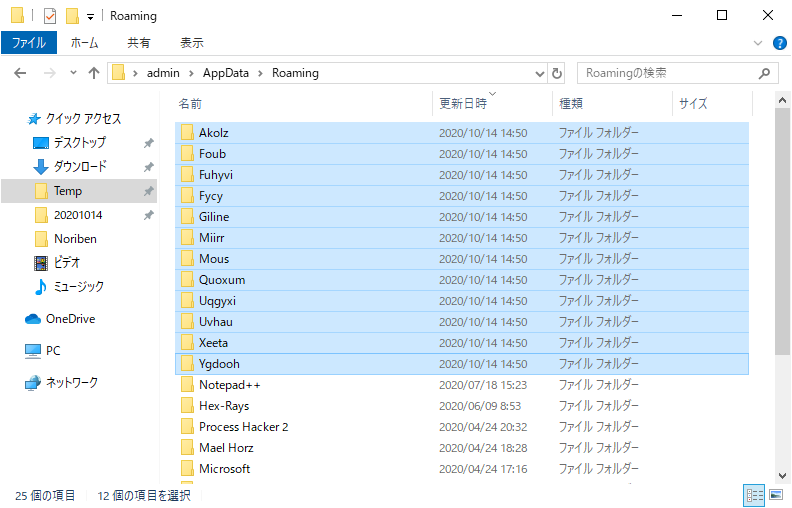Click the Uvhau folder icon
The image size is (792, 508).
(187, 322)
